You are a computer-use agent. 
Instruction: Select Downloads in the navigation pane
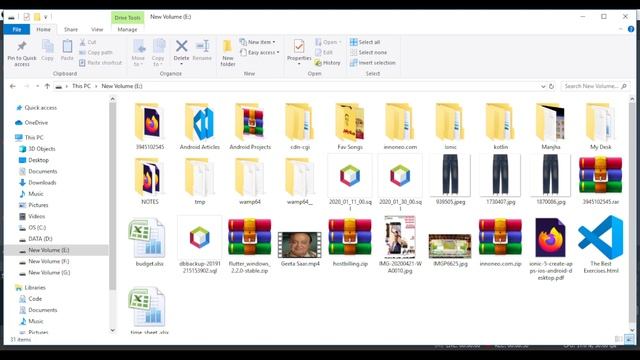[x=42, y=182]
